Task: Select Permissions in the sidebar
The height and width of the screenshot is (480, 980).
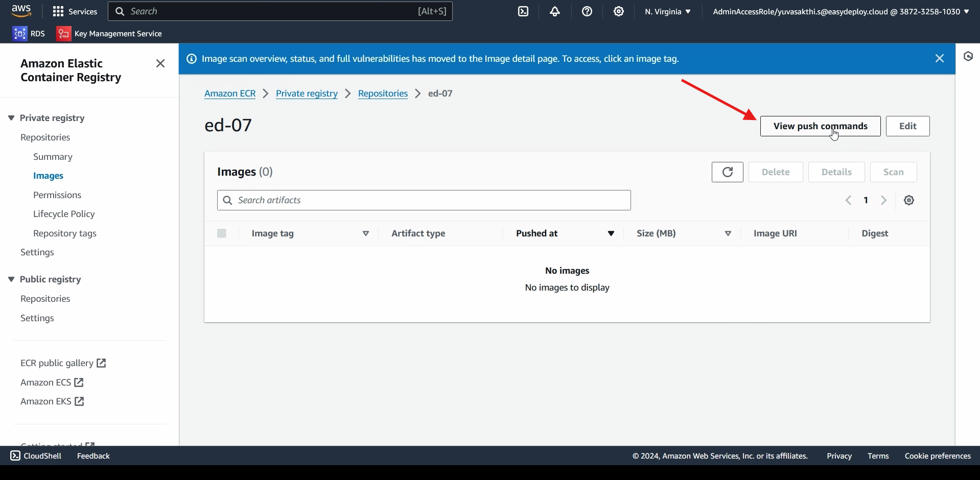Action: coord(57,195)
